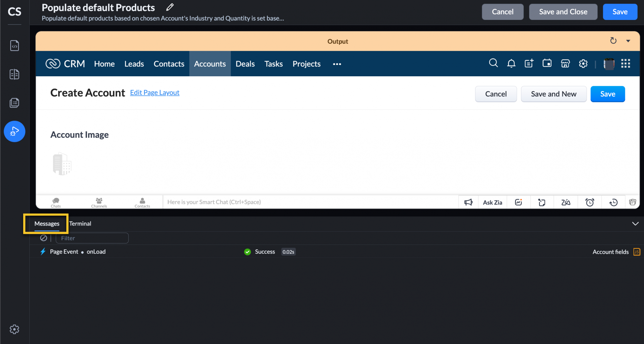This screenshot has height=344, width=644.
Task: Cancel the Create Account form
Action: [x=496, y=94]
